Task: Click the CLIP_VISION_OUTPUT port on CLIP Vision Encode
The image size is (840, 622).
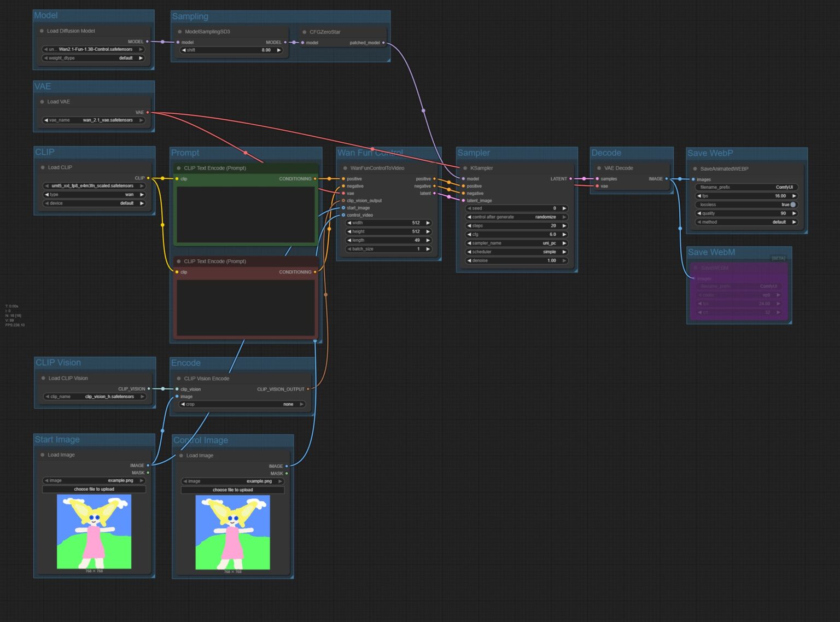Action: pyautogui.click(x=308, y=389)
